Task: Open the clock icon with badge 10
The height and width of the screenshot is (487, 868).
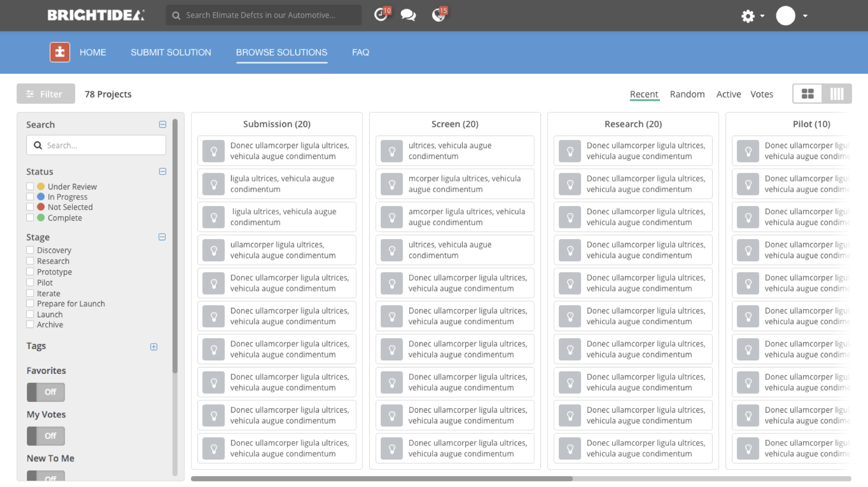Action: (x=381, y=15)
